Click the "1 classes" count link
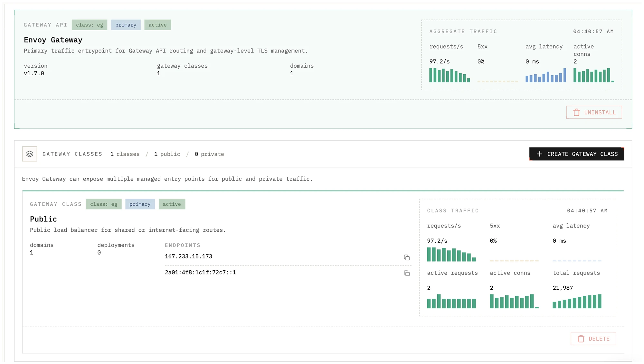The image size is (644, 364). 125,154
